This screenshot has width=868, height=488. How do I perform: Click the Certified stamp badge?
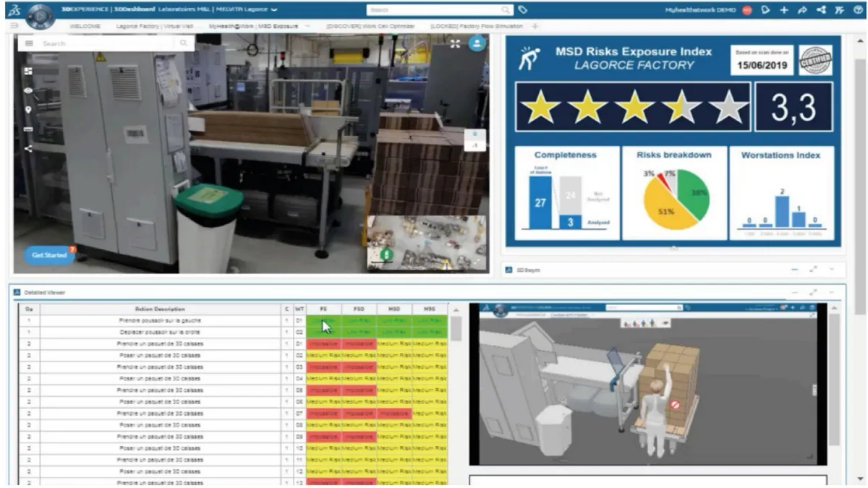pyautogui.click(x=815, y=61)
